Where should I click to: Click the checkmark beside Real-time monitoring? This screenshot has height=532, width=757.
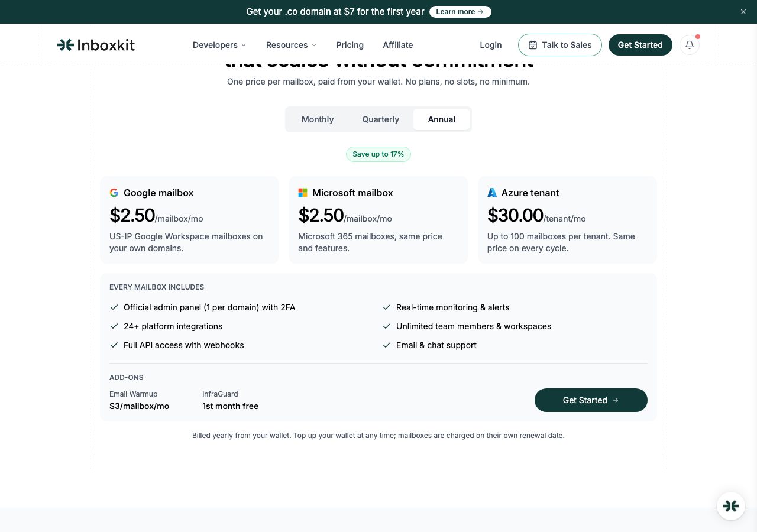[387, 307]
